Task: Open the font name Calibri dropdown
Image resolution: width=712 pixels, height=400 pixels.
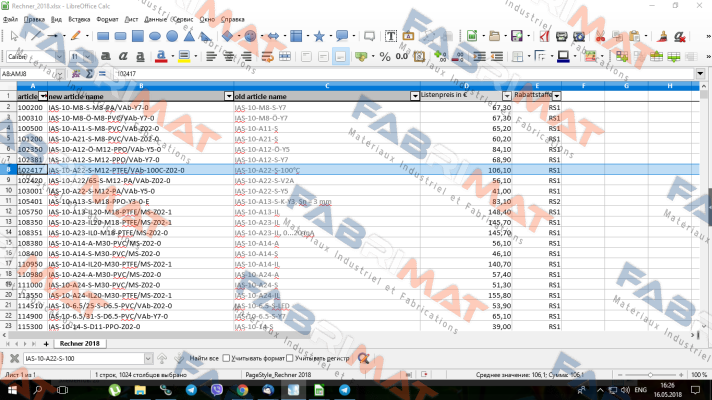Action: 59,57
